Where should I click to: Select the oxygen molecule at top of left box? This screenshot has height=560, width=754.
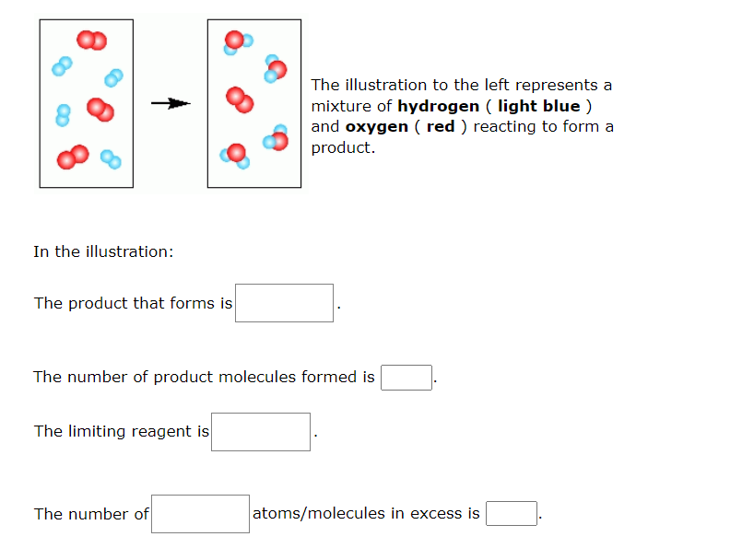tap(92, 41)
